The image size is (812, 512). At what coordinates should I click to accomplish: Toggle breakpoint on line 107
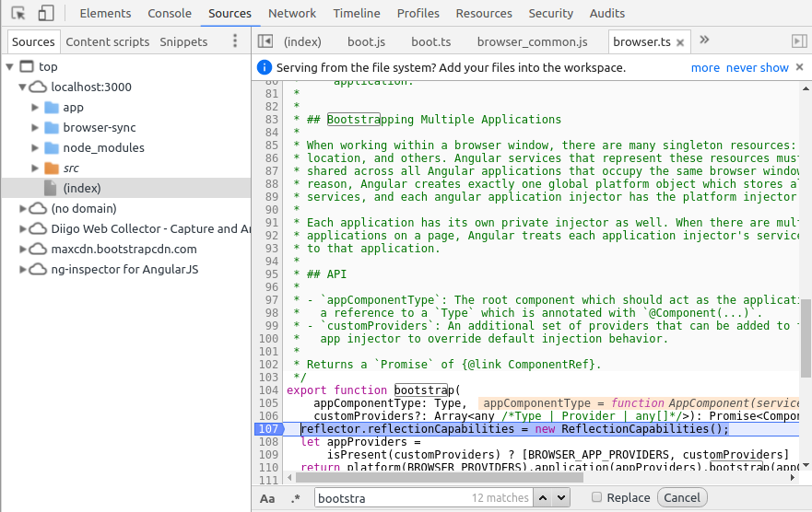[x=269, y=429]
